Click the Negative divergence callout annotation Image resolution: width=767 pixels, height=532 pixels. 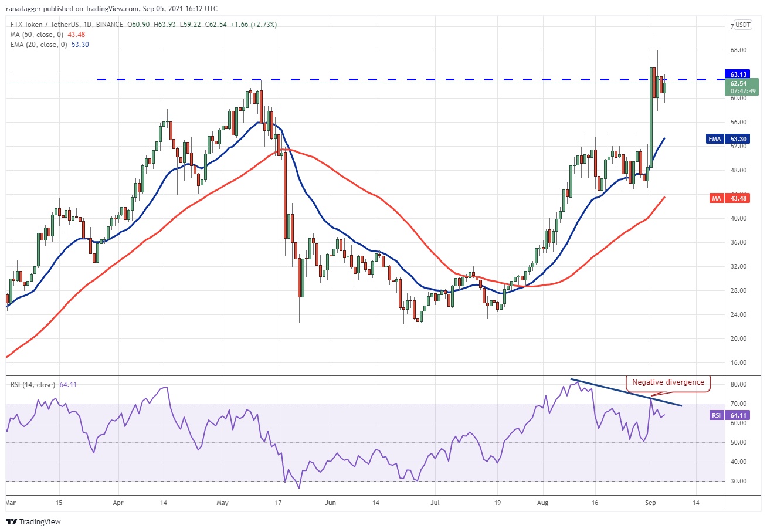coord(668,382)
